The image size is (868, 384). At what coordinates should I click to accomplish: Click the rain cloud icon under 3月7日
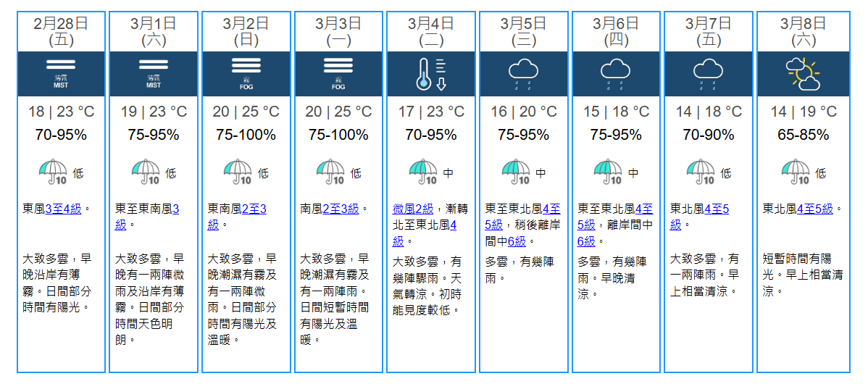coord(708,73)
